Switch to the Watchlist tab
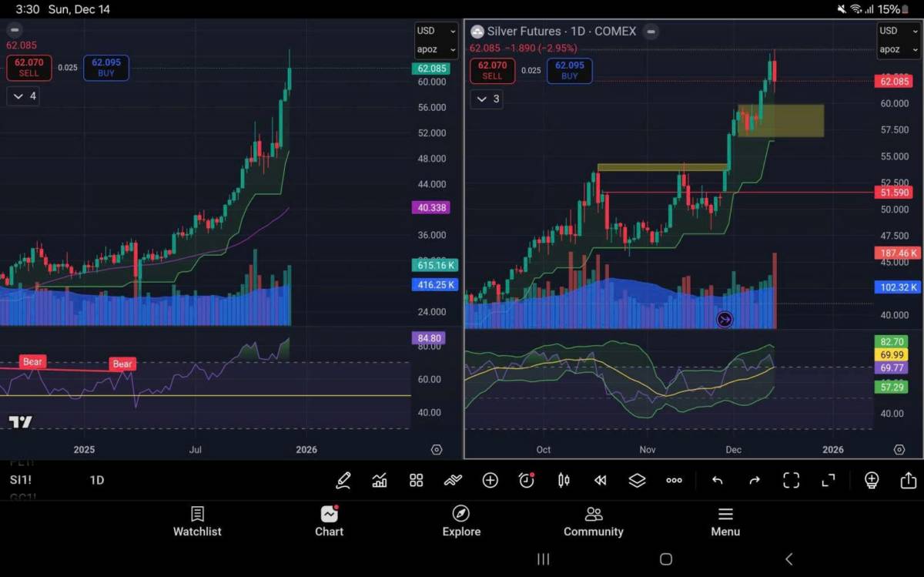The height and width of the screenshot is (577, 924). tap(197, 522)
